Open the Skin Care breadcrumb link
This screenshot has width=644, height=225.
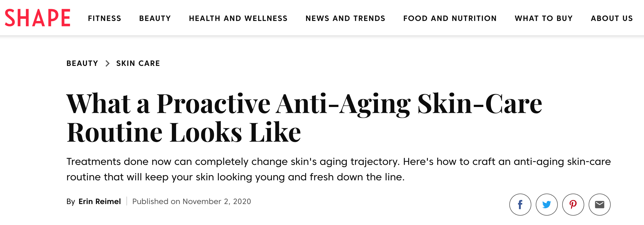[x=138, y=63]
